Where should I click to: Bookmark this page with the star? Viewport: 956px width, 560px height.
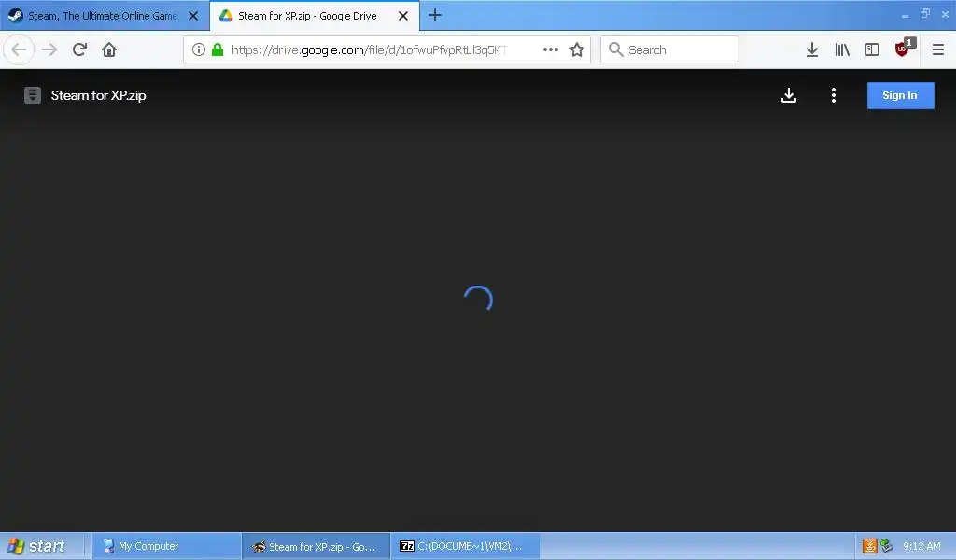pyautogui.click(x=577, y=49)
